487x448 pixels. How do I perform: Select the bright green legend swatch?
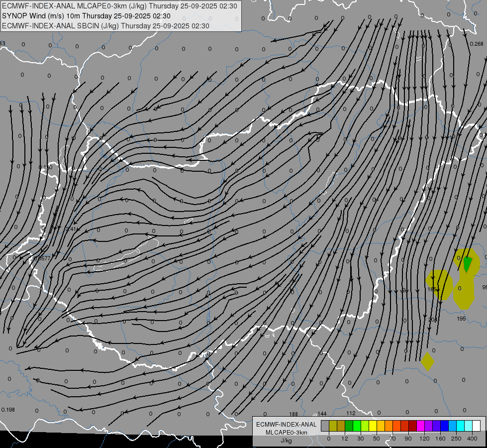coord(357,426)
